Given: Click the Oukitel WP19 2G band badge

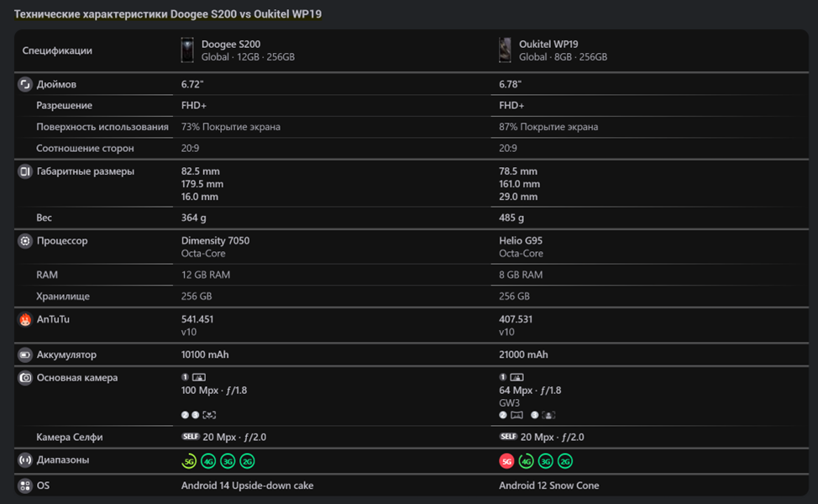Looking at the screenshot, I should click(565, 461).
